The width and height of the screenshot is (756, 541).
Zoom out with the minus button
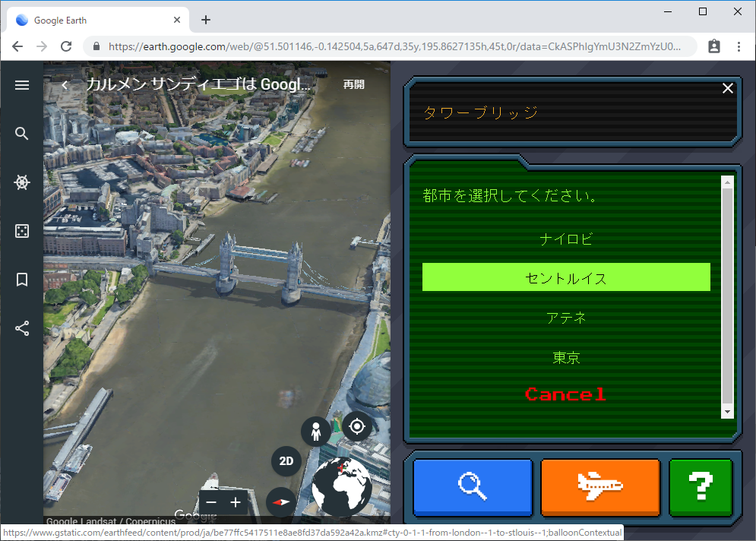tap(211, 502)
